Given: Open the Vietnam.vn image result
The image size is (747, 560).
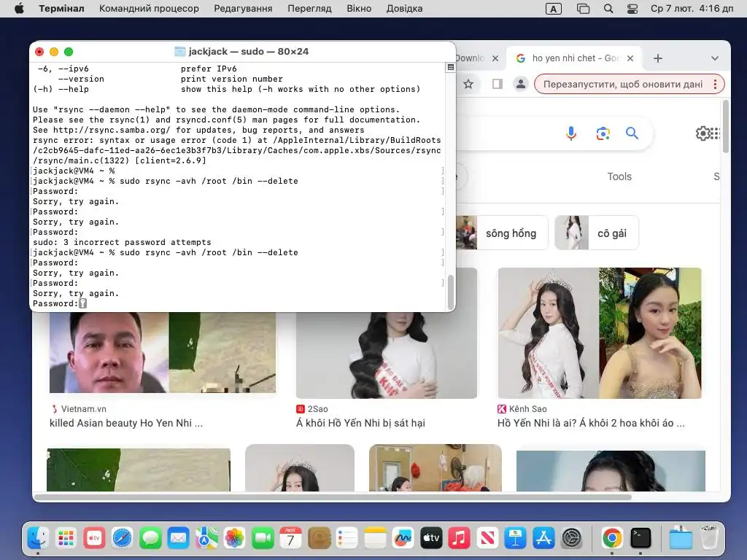Looking at the screenshot, I should click(x=162, y=352).
